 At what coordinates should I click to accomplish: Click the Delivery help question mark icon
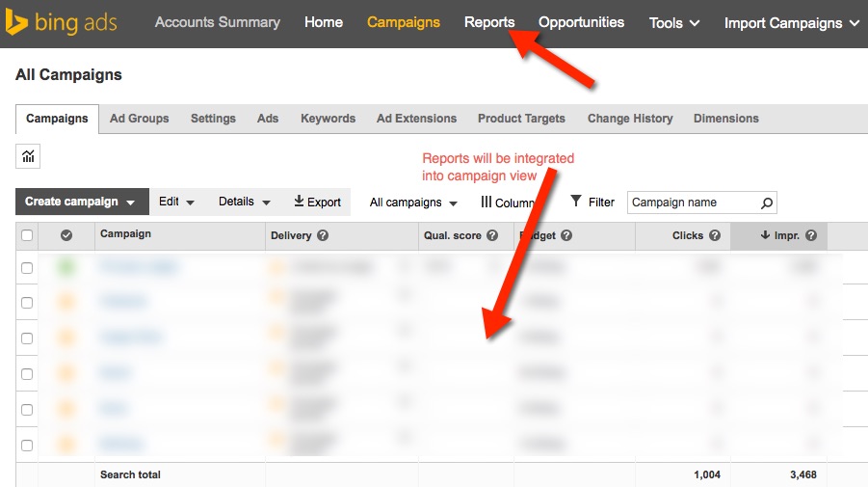click(323, 235)
